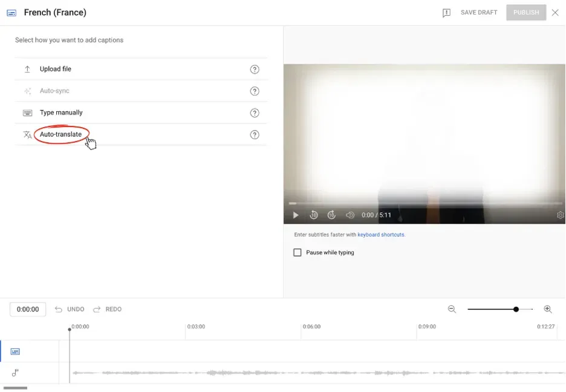Viewport: 566px width, 392px height.
Task: Click the video preview thumbnail
Action: (x=424, y=144)
